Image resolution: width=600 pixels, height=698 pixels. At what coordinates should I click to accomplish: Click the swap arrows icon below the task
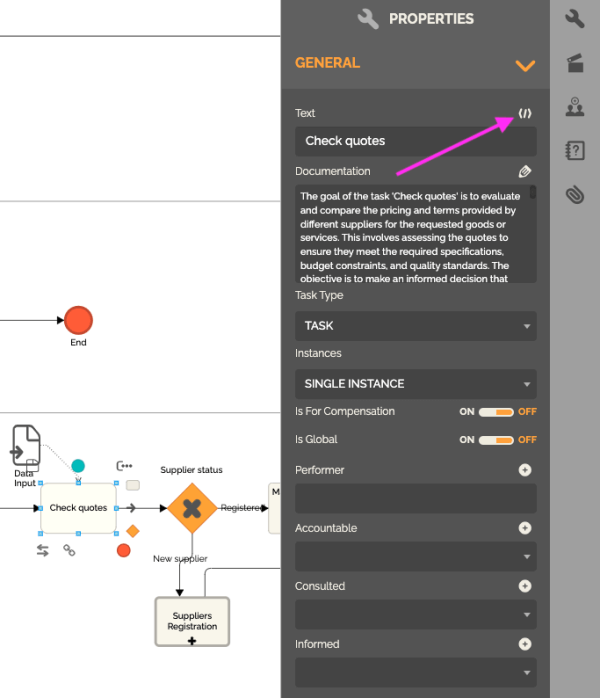tap(43, 550)
